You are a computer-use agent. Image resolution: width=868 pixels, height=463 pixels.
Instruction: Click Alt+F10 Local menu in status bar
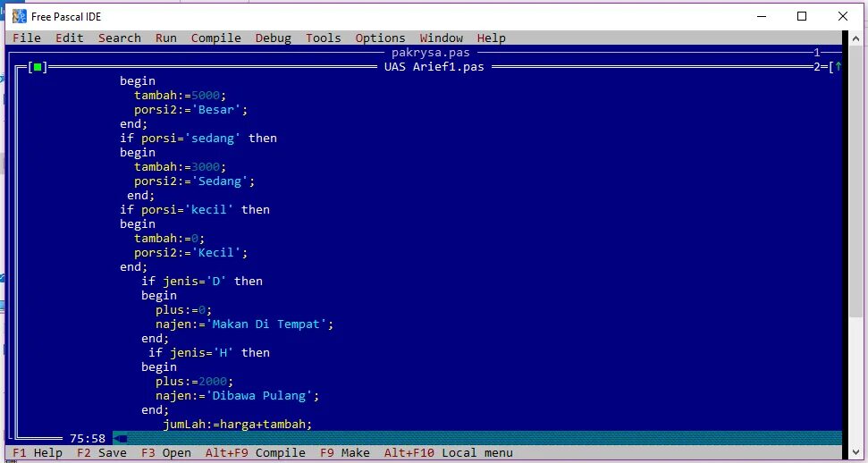point(449,453)
